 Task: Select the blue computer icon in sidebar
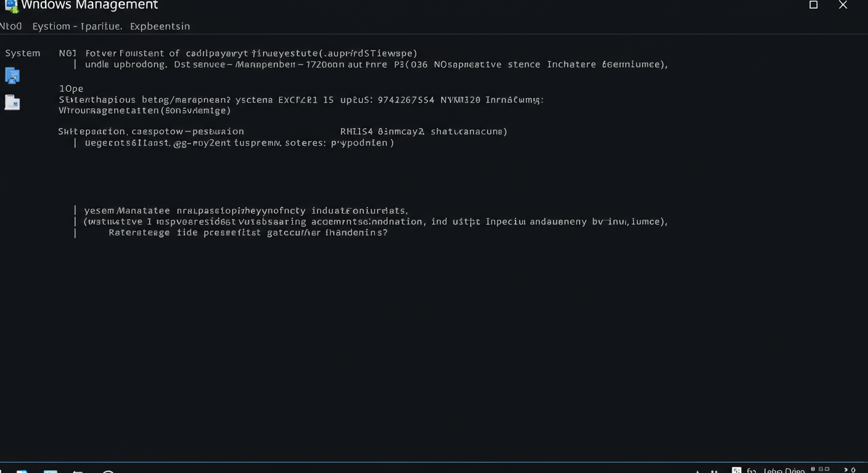[x=12, y=76]
